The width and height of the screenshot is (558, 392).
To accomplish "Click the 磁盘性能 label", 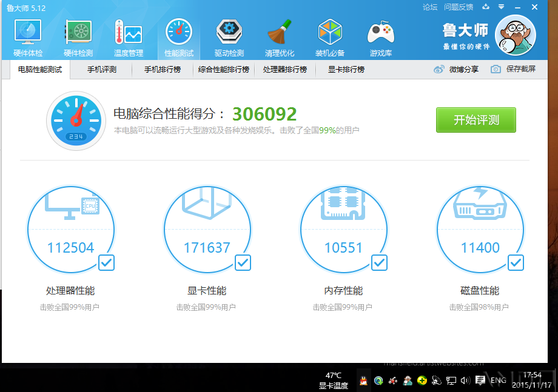I will [x=480, y=291].
